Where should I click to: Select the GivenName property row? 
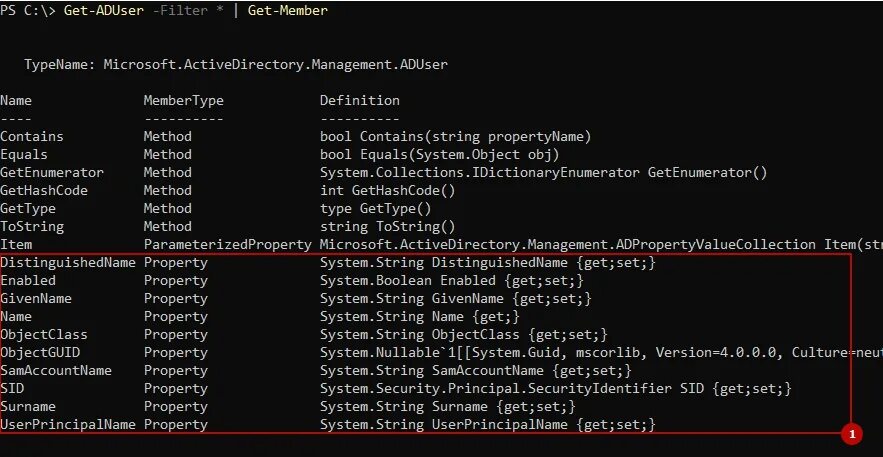point(296,299)
